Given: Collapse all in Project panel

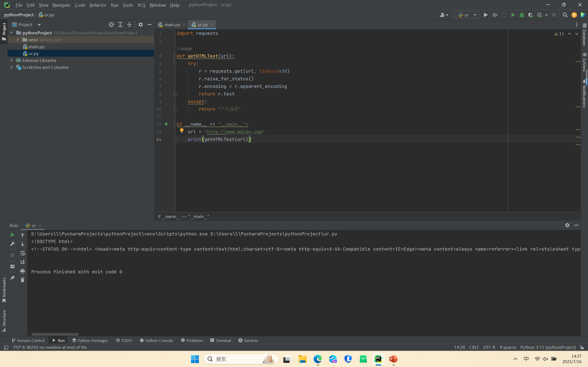Looking at the screenshot, I should (129, 25).
